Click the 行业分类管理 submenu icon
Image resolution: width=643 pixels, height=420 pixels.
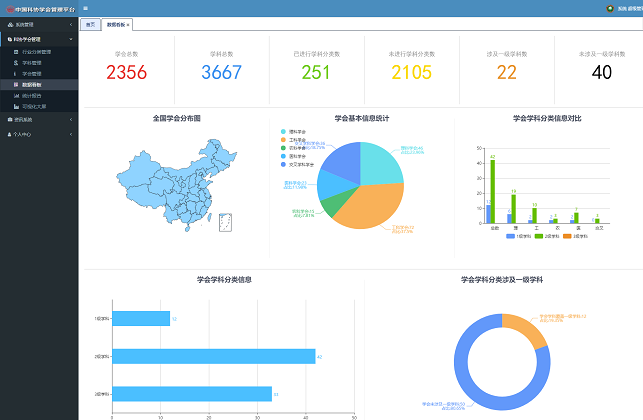coord(16,52)
